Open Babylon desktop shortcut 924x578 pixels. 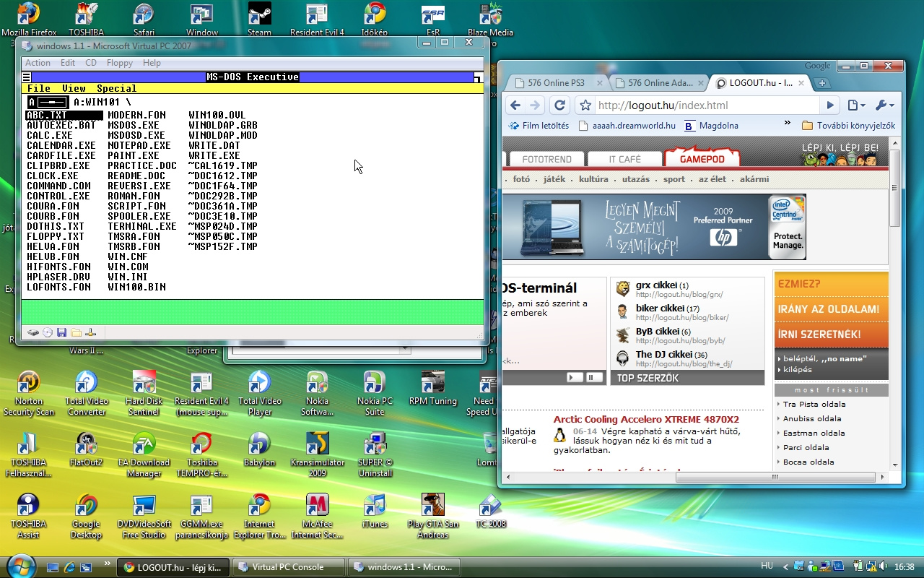(x=259, y=449)
